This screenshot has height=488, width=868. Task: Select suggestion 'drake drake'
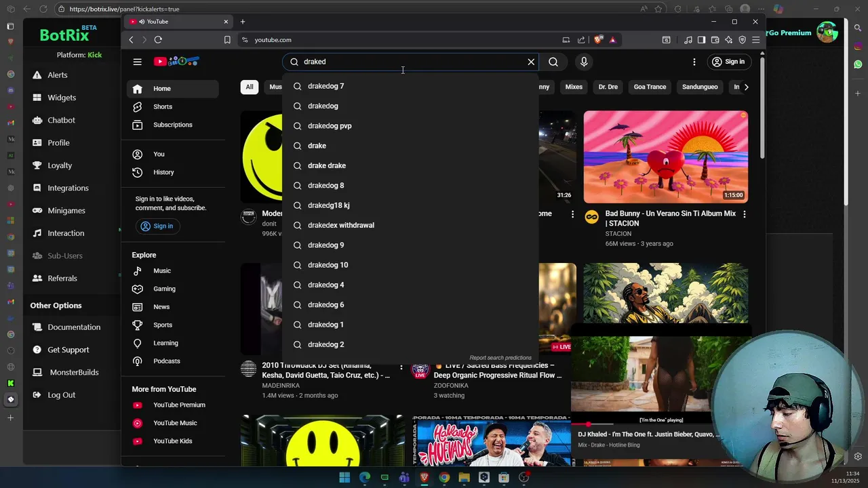click(x=410, y=165)
